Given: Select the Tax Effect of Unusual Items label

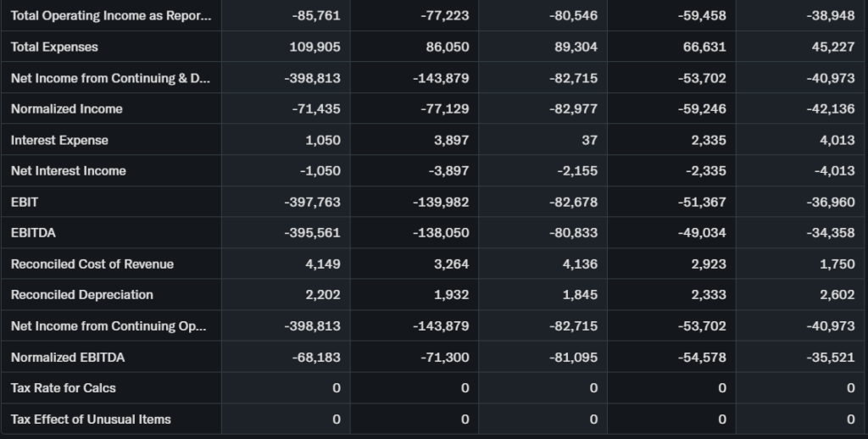Looking at the screenshot, I should point(91,419).
